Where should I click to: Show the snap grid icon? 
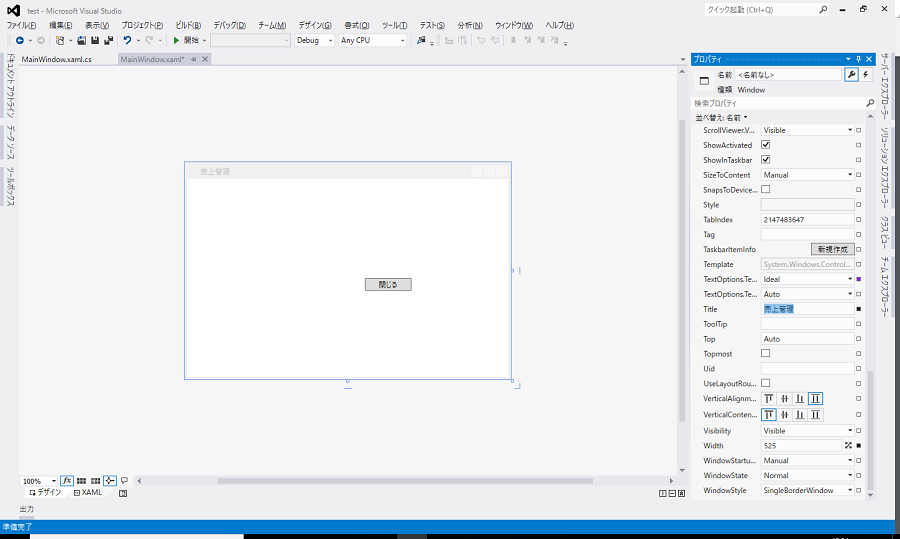pyautogui.click(x=82, y=480)
